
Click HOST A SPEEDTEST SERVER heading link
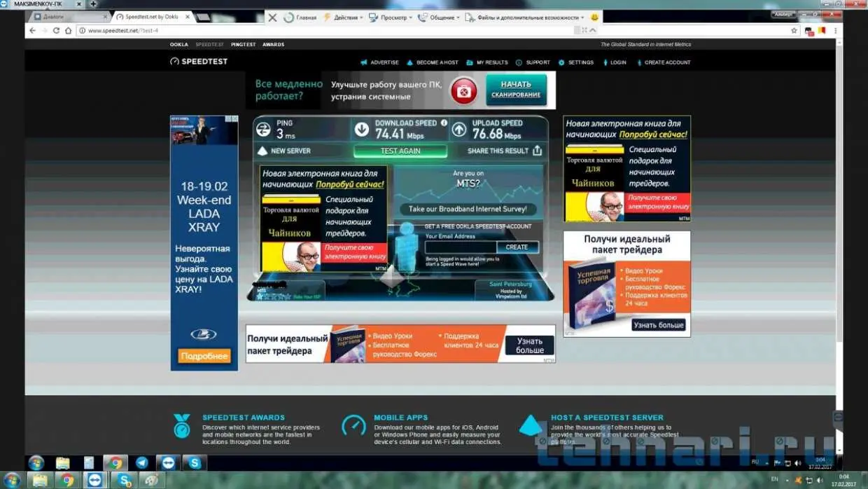pos(607,418)
